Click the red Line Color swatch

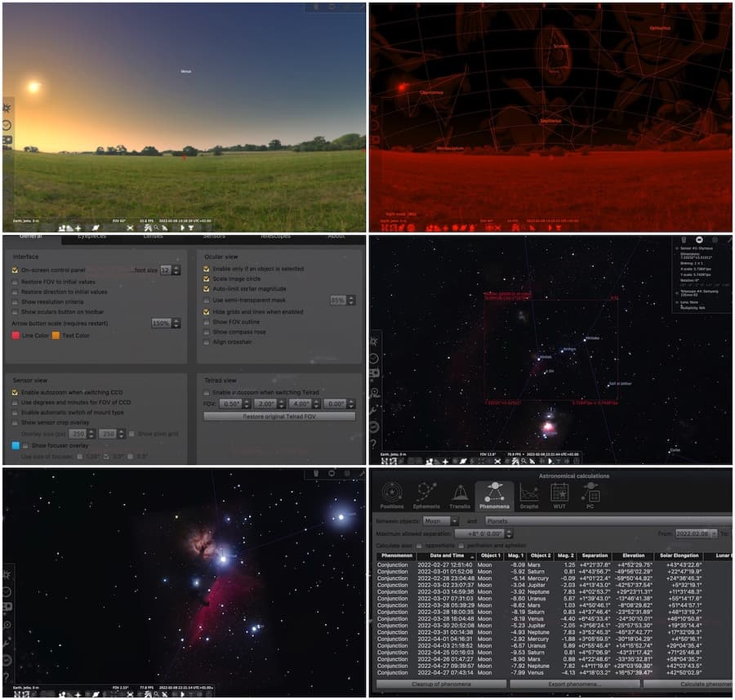coord(16,335)
